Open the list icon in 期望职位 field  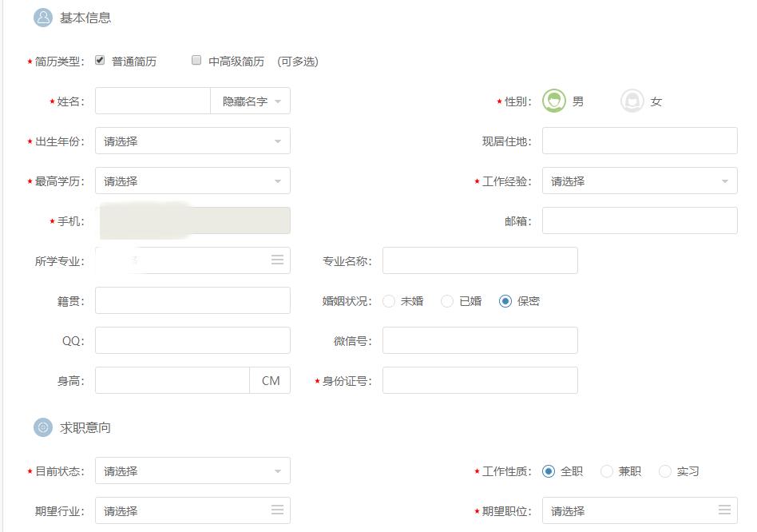724,510
